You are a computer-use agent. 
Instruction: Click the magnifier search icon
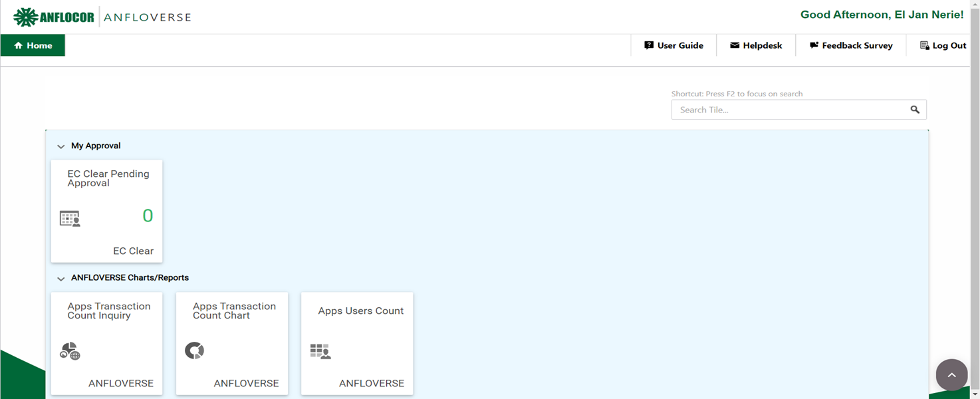(915, 110)
